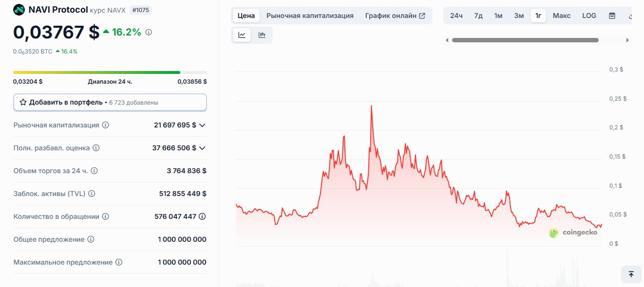
Task: Set chart range to Макс
Action: tap(562, 16)
